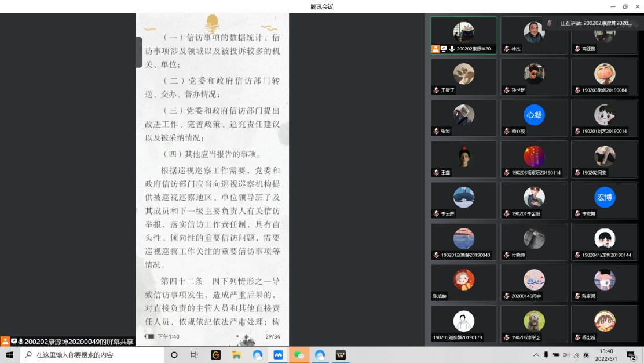Open the WPS Office taskbar icon
This screenshot has width=644, height=363.
coord(341,355)
